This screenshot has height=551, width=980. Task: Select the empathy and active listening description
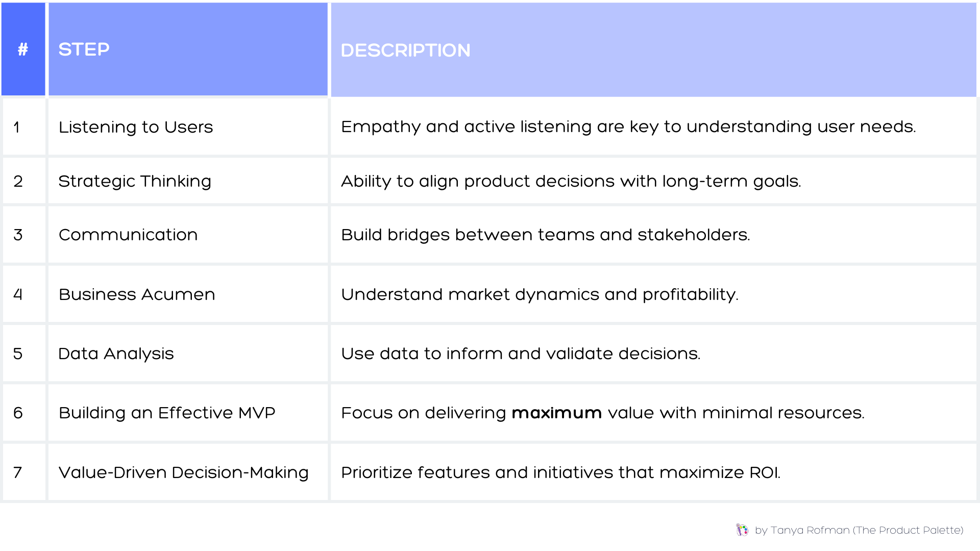coord(628,127)
